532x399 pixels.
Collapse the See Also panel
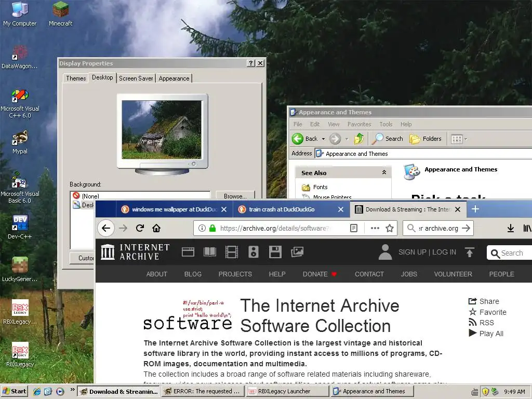click(x=384, y=172)
